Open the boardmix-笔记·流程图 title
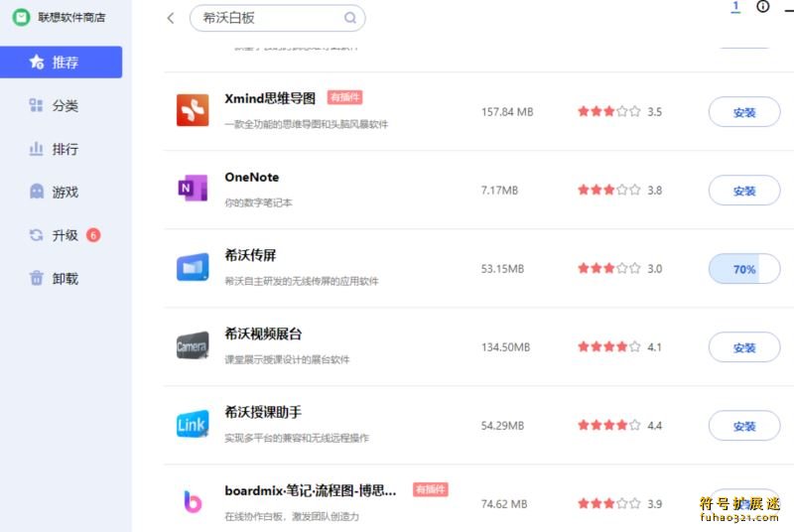Viewport: 794px width, 532px height. (311, 490)
